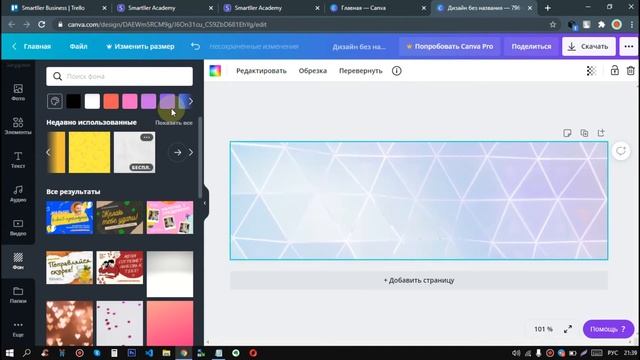Open the rainbow color picker square

[215, 71]
